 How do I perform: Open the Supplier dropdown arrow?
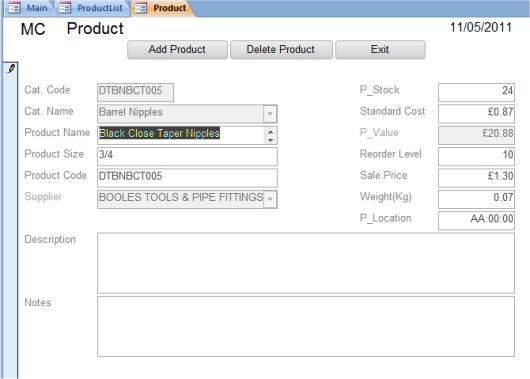click(270, 199)
